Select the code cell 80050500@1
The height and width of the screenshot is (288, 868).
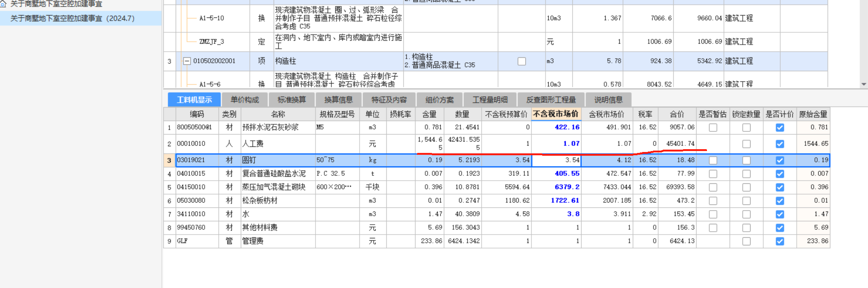click(x=197, y=128)
